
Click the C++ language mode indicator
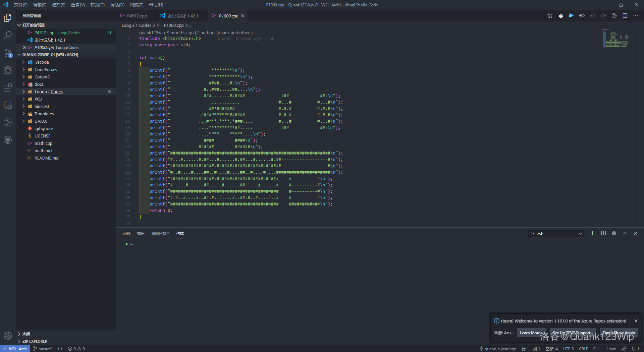(x=597, y=349)
